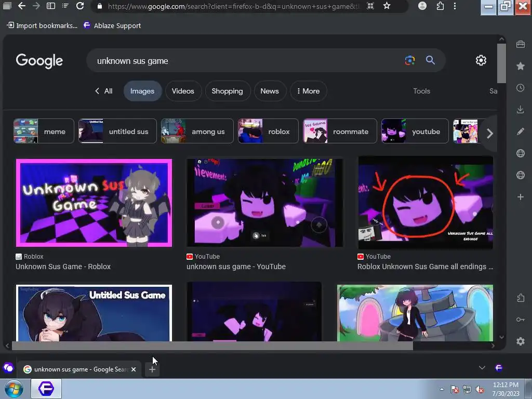Click the browser icon in Windows taskbar

[46, 389]
